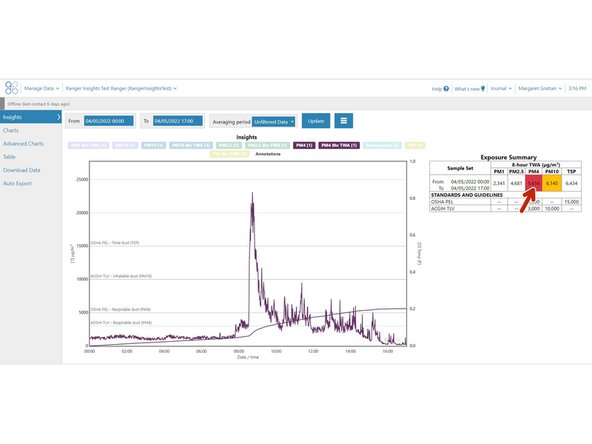Viewport: 592px width, 444px height.
Task: Click the From date field 04/05/2022 00:00
Action: coord(108,121)
